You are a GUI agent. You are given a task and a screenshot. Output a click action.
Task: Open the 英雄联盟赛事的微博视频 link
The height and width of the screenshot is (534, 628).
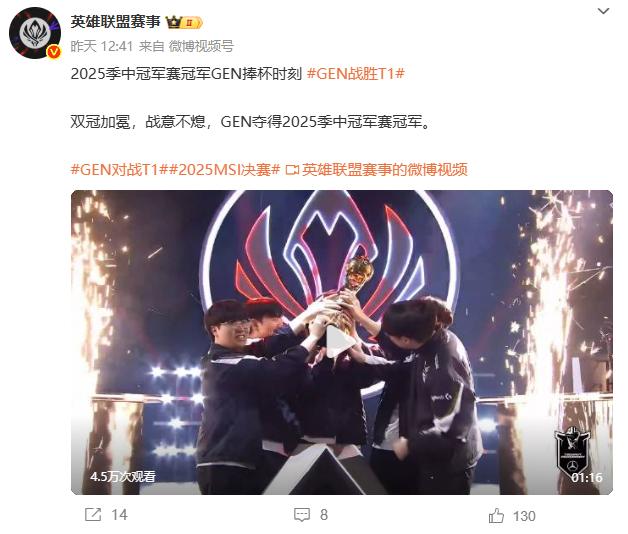pyautogui.click(x=384, y=169)
